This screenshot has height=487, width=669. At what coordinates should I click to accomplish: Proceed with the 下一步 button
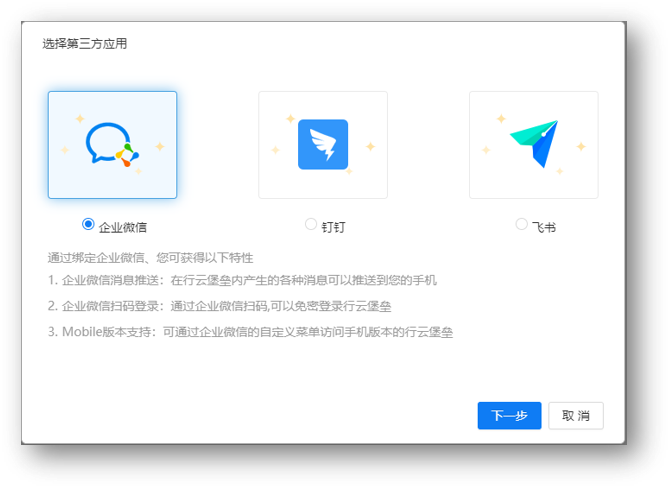509,415
